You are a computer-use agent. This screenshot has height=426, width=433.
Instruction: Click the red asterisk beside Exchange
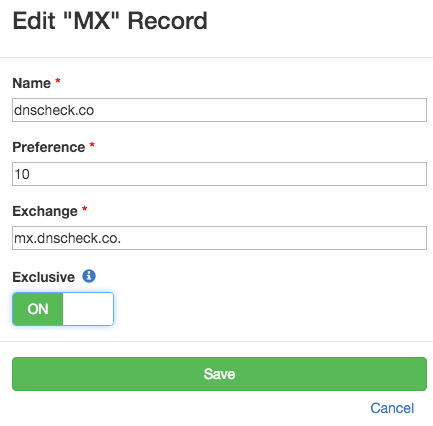(x=85, y=208)
